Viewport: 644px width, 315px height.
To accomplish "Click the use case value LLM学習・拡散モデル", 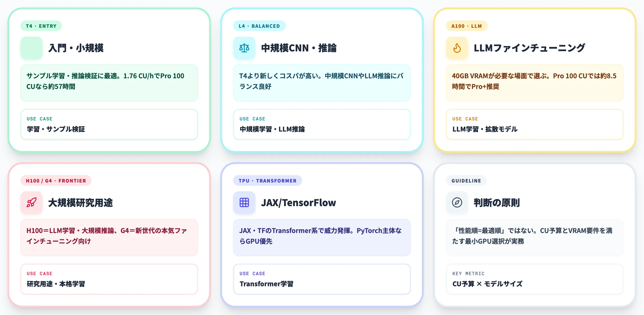I will (485, 129).
